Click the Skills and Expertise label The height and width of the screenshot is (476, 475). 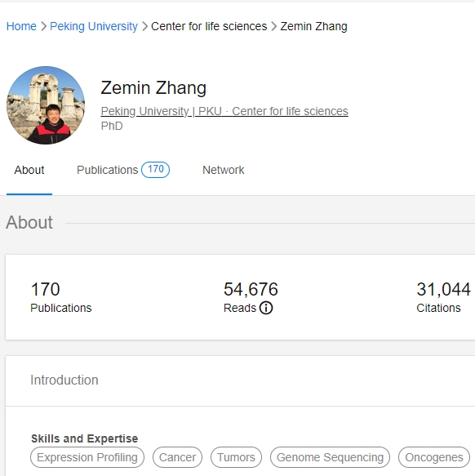(85, 438)
